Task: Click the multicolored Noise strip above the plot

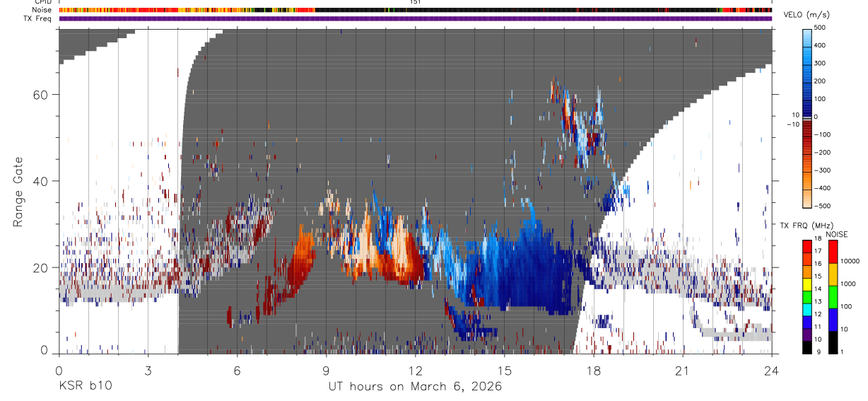Action: [415, 10]
